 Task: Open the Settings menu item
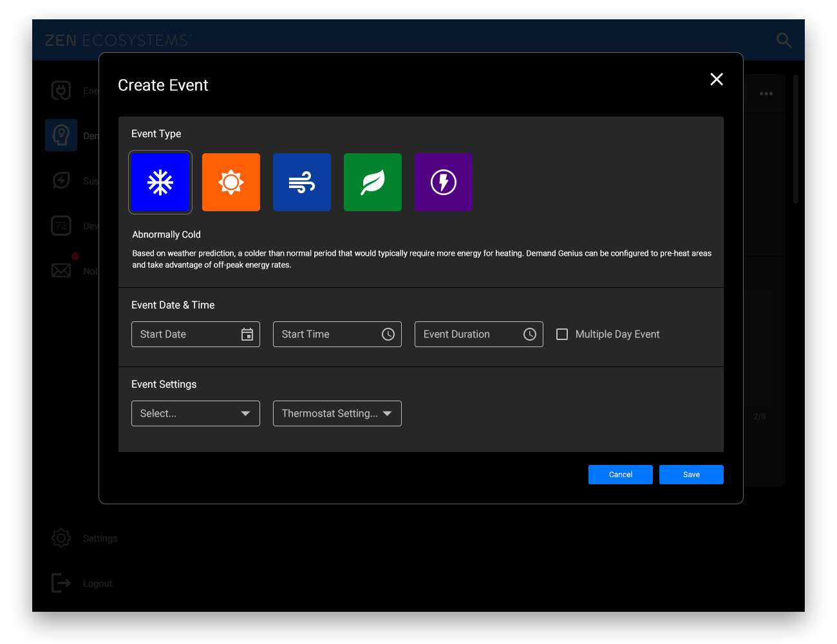point(100,538)
